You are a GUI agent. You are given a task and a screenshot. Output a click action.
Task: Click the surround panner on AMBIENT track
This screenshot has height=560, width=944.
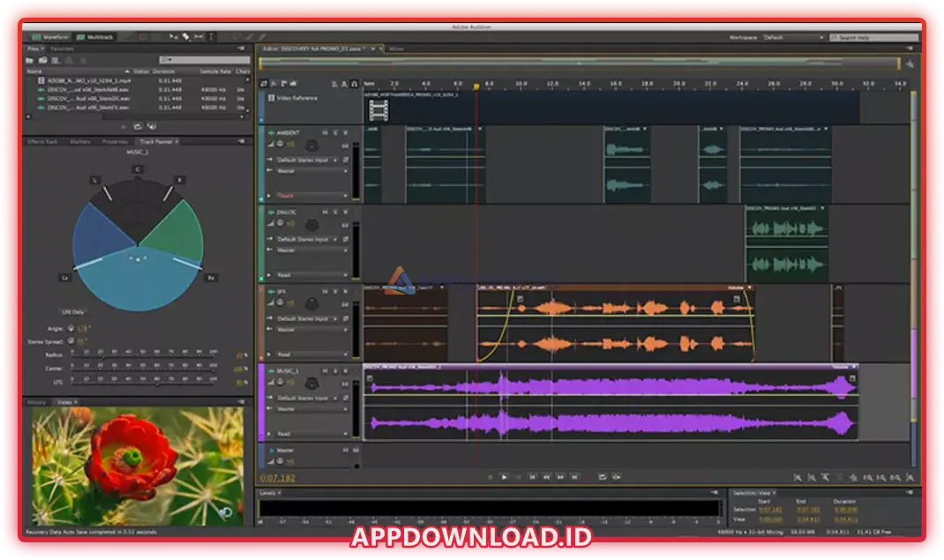[x=311, y=145]
